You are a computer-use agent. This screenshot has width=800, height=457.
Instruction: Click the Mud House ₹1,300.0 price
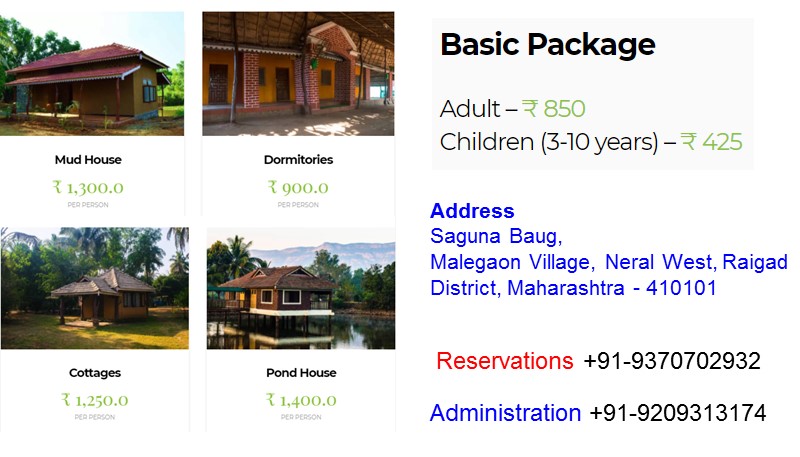coord(88,188)
